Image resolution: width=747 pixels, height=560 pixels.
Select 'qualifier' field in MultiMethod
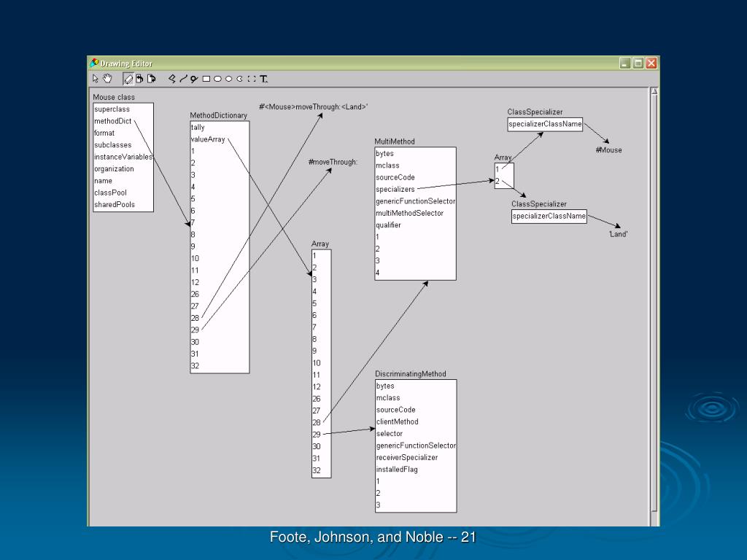(x=388, y=225)
